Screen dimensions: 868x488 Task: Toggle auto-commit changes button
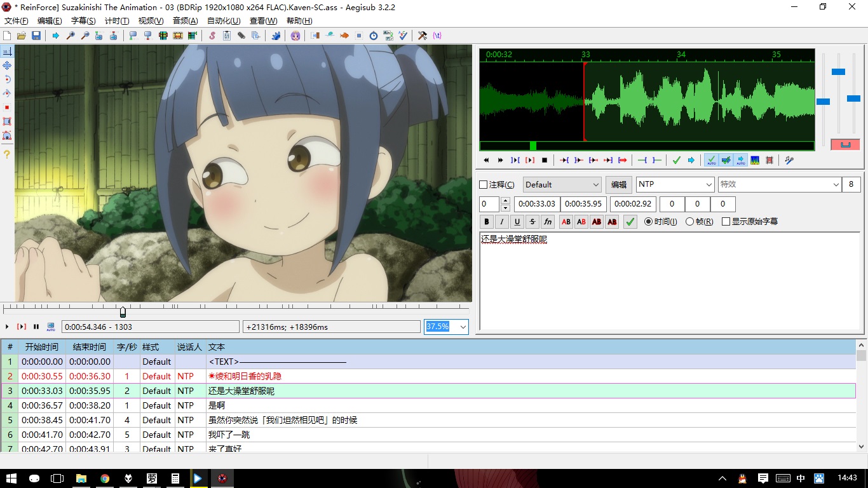click(711, 160)
